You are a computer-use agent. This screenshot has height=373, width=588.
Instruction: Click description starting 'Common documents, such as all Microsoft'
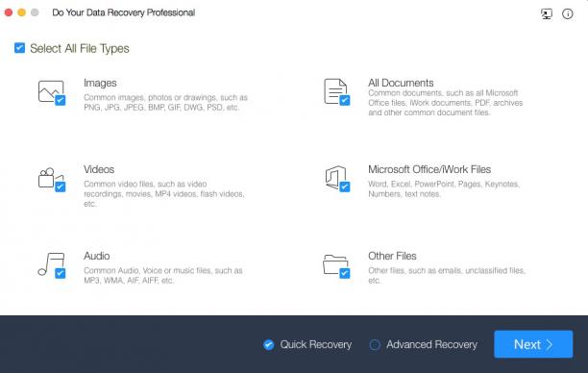coord(445,103)
